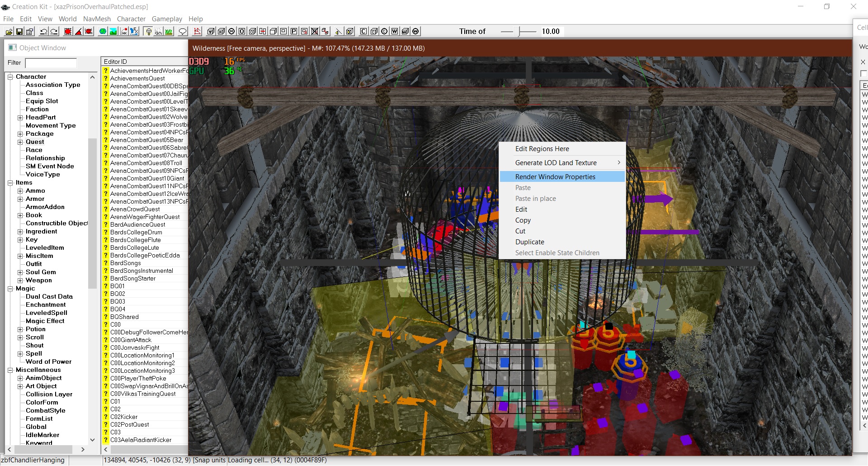Click the crossed-out box toolbar icon
This screenshot has width=868, height=466.
[x=315, y=31]
